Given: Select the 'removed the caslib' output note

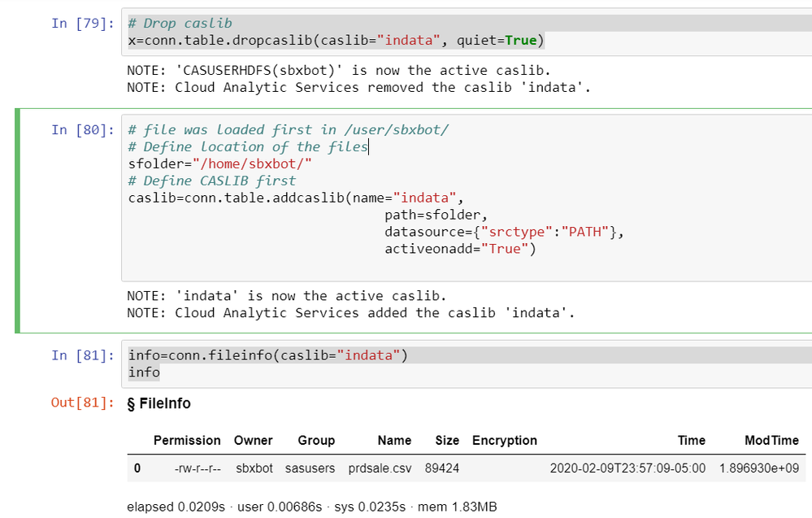Looking at the screenshot, I should point(358,88).
